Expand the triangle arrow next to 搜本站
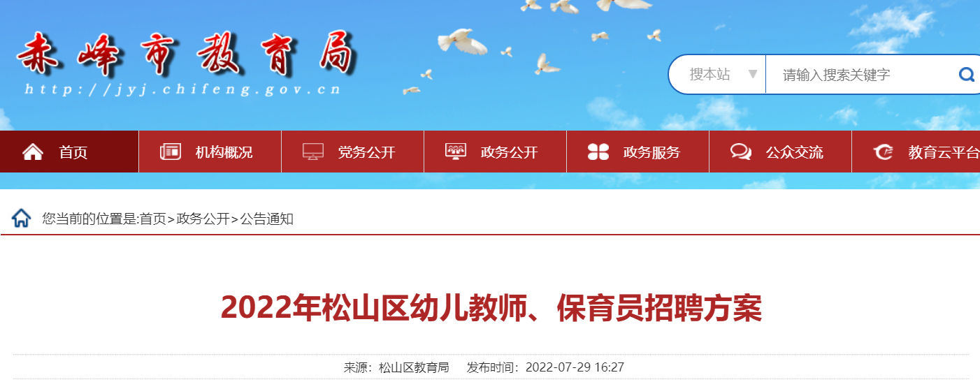 point(753,74)
